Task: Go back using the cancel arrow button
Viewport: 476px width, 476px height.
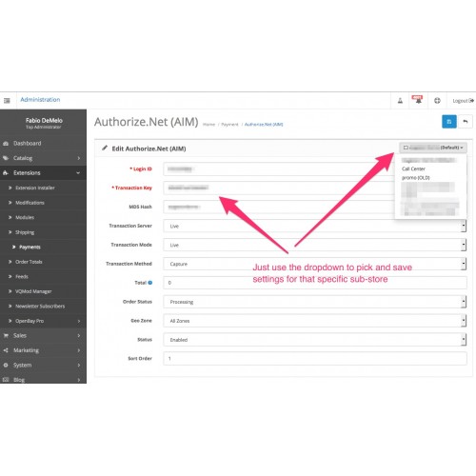Action: [466, 122]
